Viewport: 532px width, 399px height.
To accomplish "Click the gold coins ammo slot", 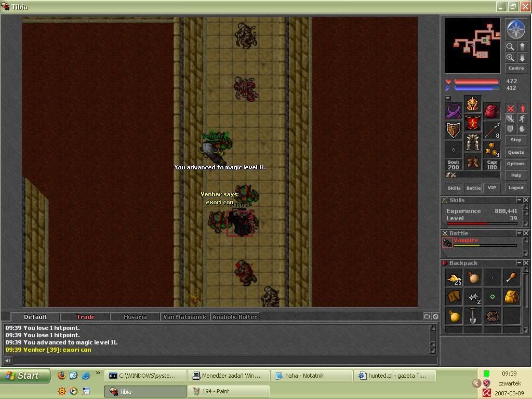I will 491,150.
